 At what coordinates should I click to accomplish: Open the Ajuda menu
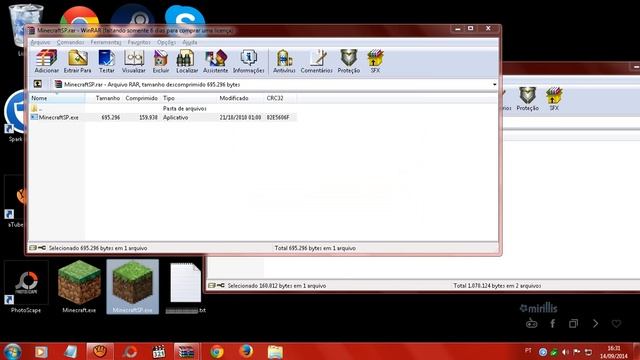coord(189,42)
